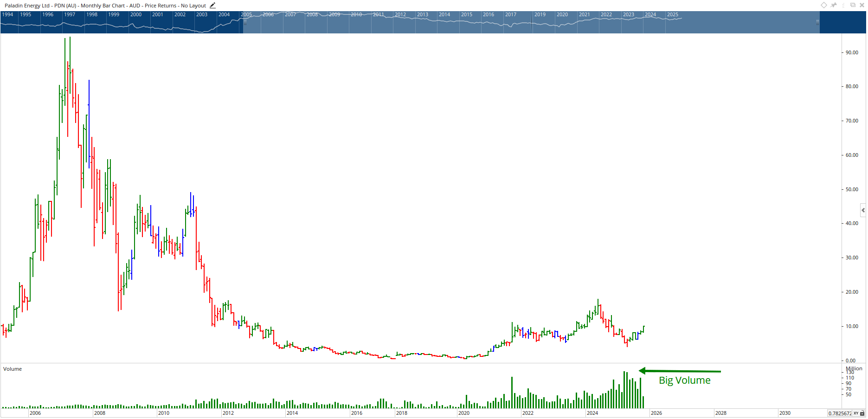This screenshot has width=868, height=419.
Task: Click 1997 in the overview timeline
Action: [x=70, y=14]
